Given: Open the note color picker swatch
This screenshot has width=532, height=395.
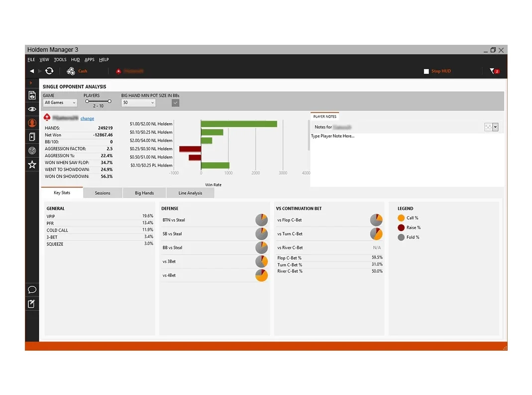Looking at the screenshot, I should pos(488,127).
